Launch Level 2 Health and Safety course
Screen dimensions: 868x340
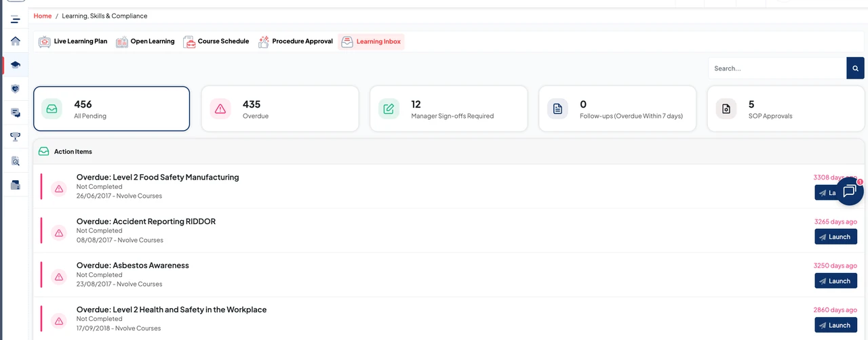pyautogui.click(x=835, y=325)
